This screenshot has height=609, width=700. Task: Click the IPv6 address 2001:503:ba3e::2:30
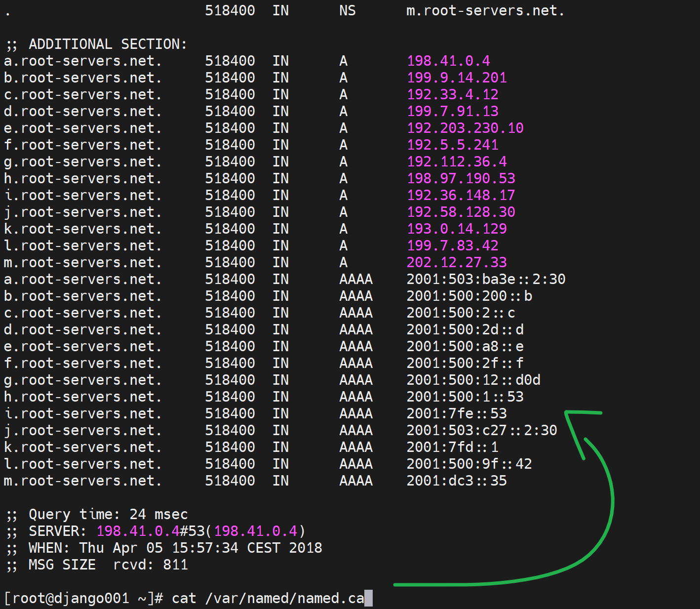click(486, 279)
